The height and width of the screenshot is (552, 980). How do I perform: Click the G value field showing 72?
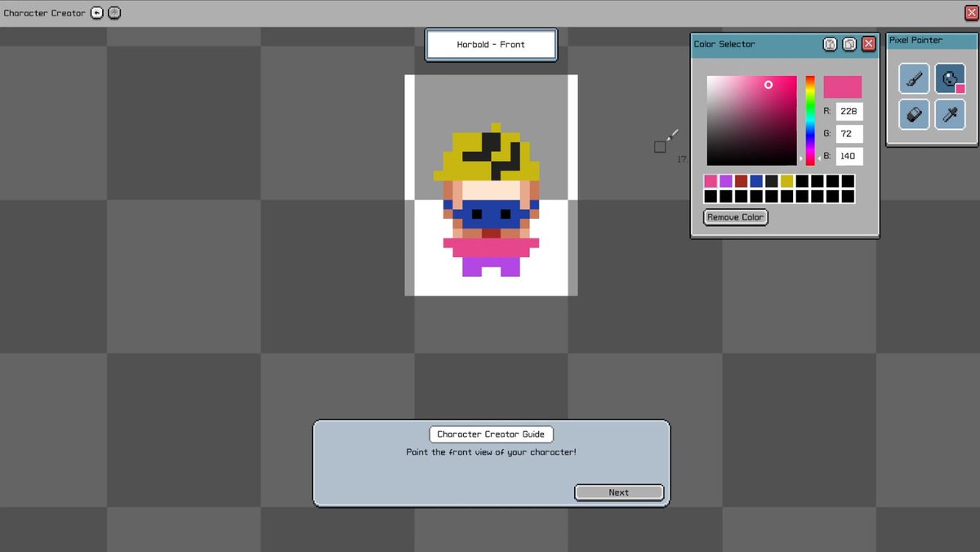(x=849, y=134)
